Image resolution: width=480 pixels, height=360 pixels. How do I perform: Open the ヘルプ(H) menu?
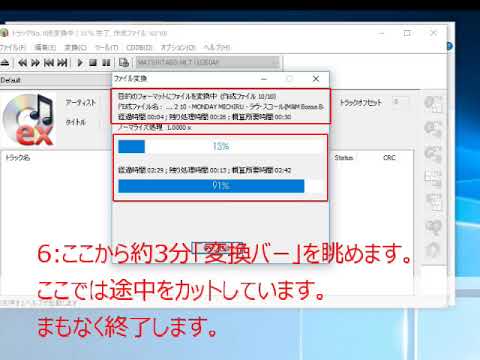217,47
